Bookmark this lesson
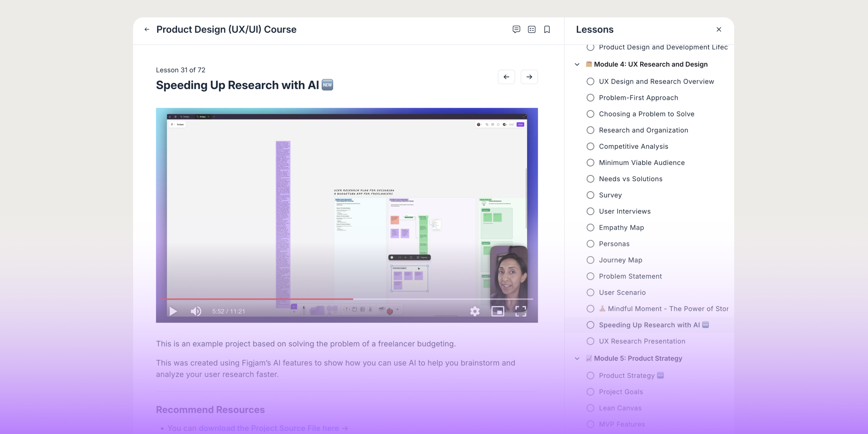The height and width of the screenshot is (434, 868). tap(547, 30)
